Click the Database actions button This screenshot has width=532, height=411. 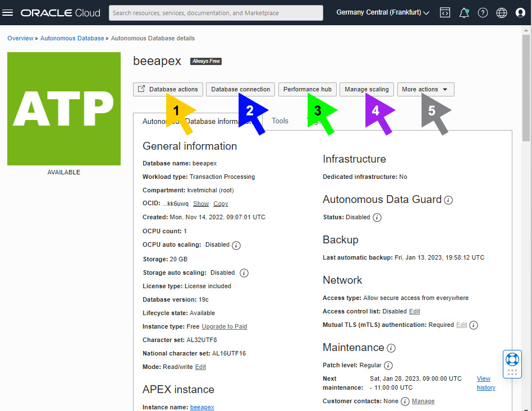point(168,90)
